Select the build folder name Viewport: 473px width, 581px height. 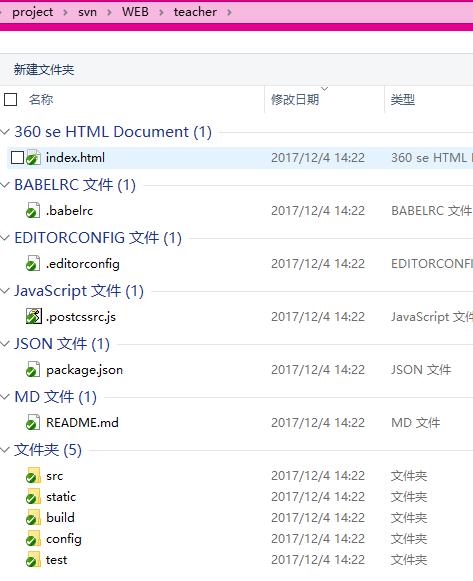60,518
